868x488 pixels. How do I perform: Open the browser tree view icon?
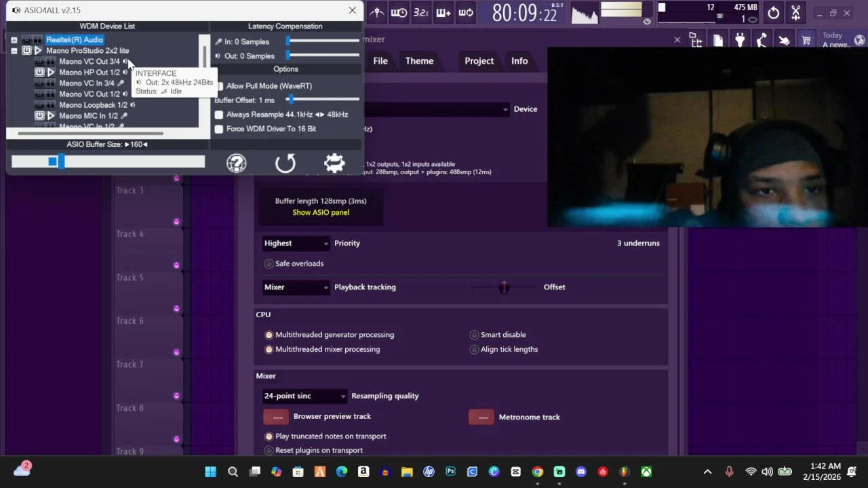pyautogui.click(x=696, y=40)
